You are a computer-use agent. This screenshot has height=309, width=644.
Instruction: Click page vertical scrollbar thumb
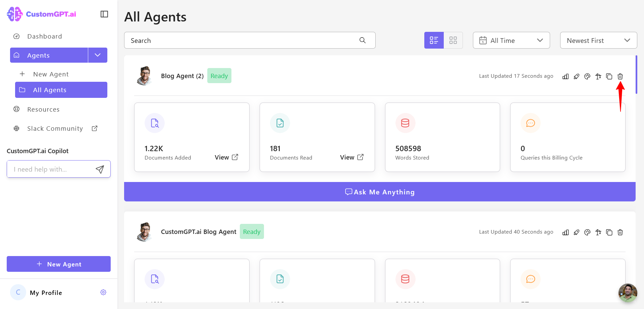click(x=636, y=74)
